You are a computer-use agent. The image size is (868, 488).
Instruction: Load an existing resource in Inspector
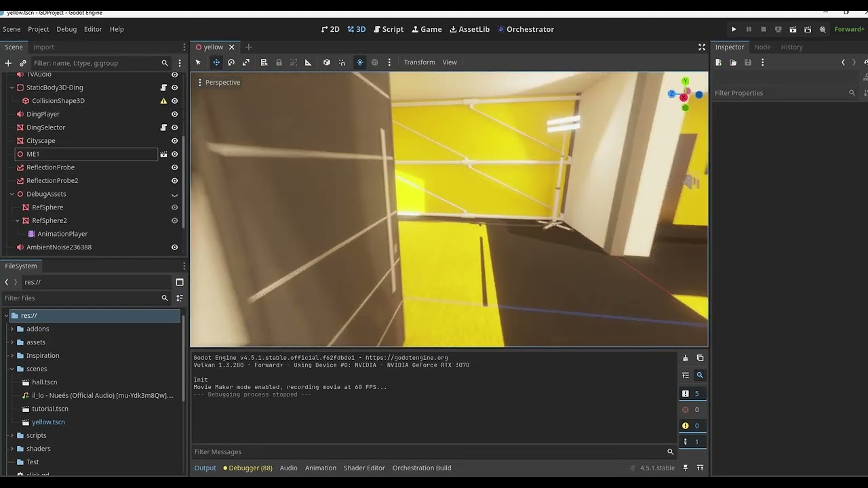(733, 62)
